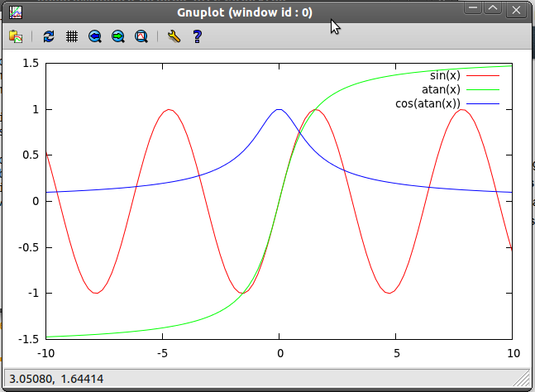Click x-axis label 10
Viewport: 535px width, 392px height.
pyautogui.click(x=514, y=353)
